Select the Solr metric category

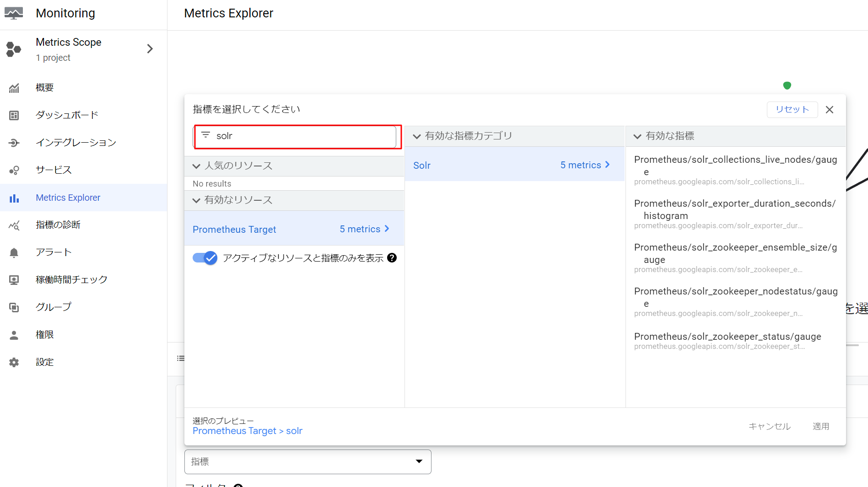click(515, 165)
